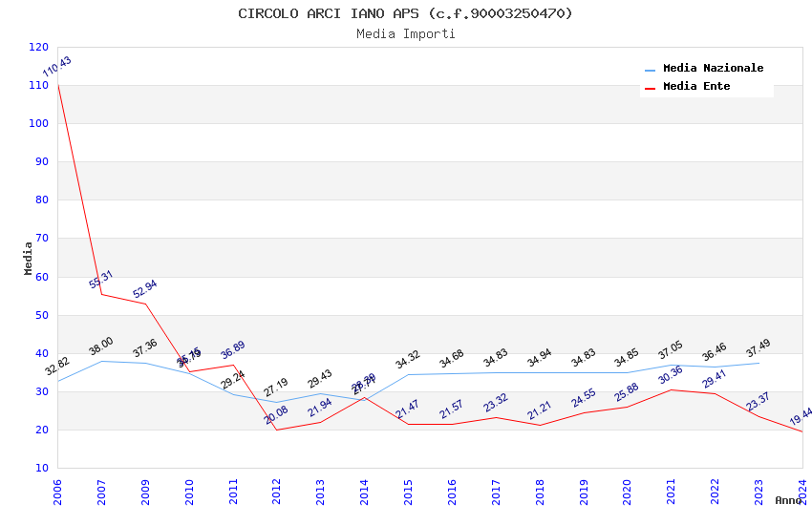Click the 21.21 data label

pos(539,410)
